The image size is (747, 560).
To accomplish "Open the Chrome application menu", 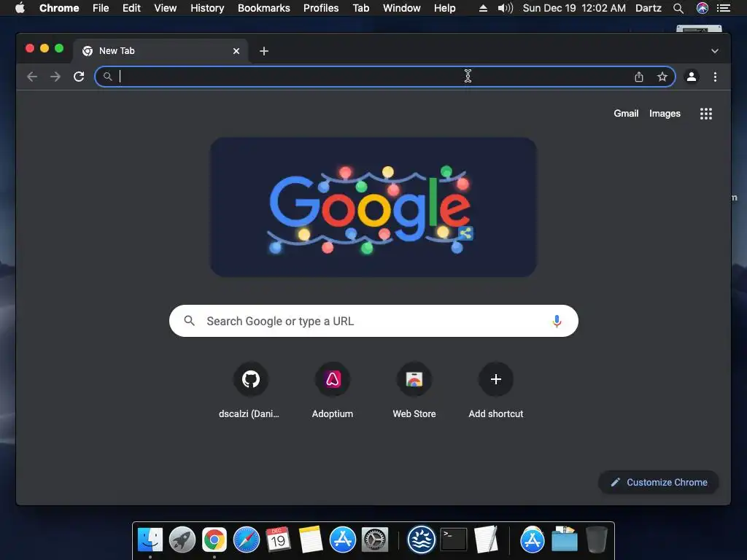I will click(59, 8).
